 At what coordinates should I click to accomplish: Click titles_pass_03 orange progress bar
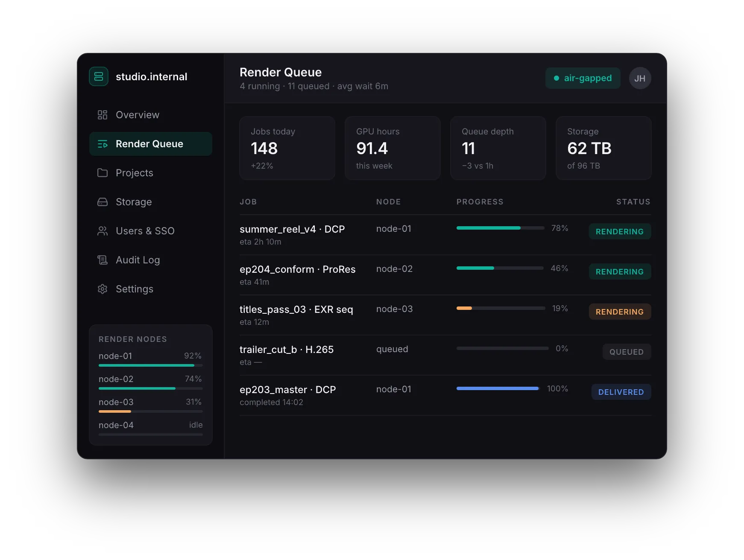(501, 308)
